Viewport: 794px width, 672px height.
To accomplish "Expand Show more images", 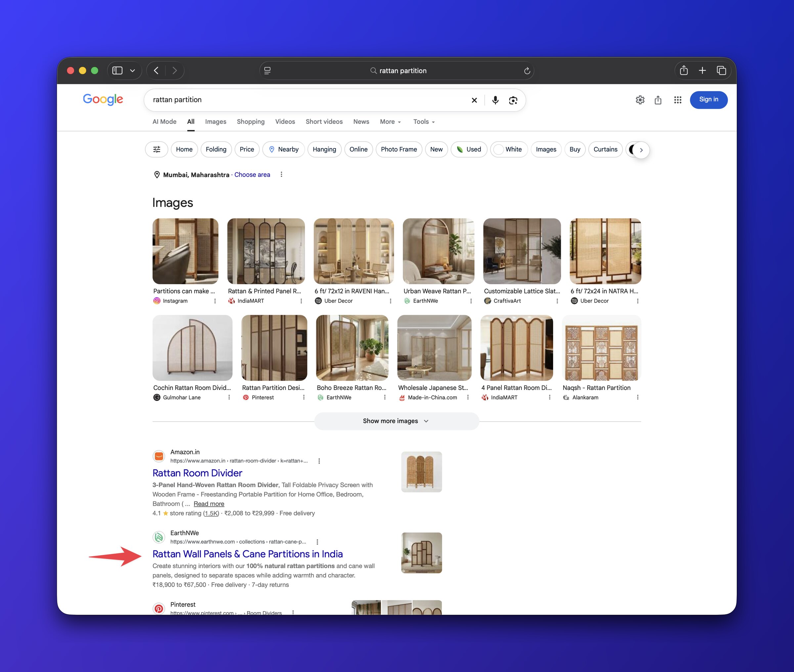I will [396, 421].
